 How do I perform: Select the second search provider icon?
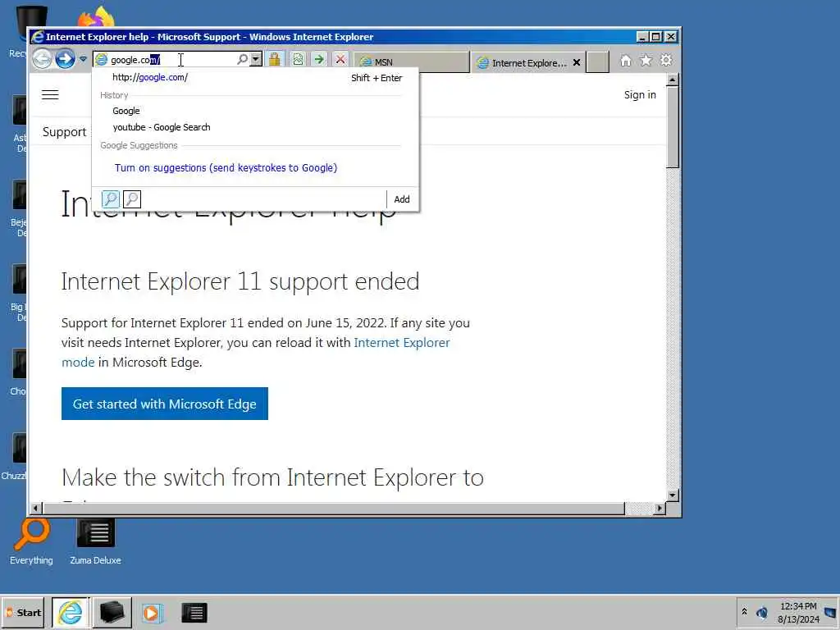132,199
